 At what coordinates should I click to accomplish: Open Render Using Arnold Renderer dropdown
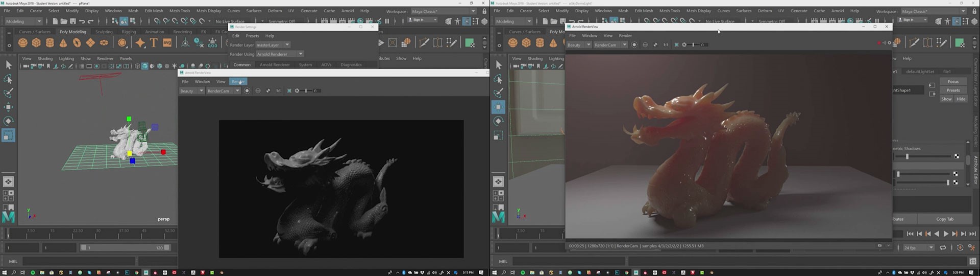280,54
